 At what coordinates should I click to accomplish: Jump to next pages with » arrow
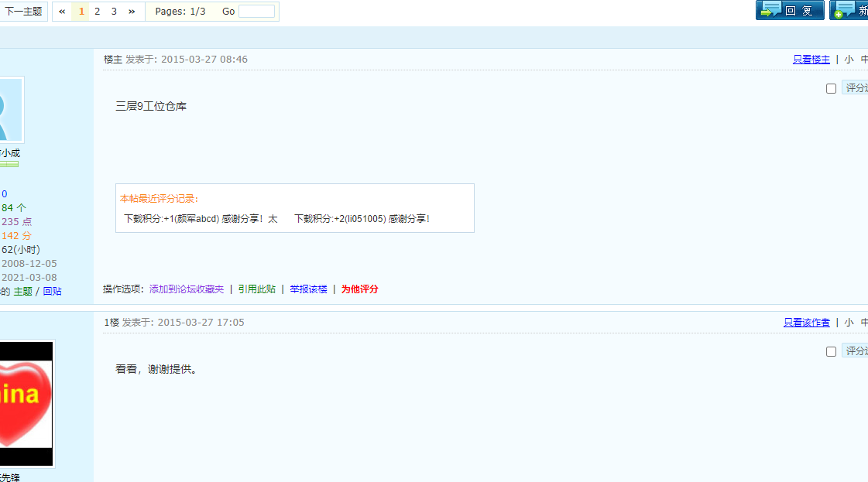(x=132, y=12)
